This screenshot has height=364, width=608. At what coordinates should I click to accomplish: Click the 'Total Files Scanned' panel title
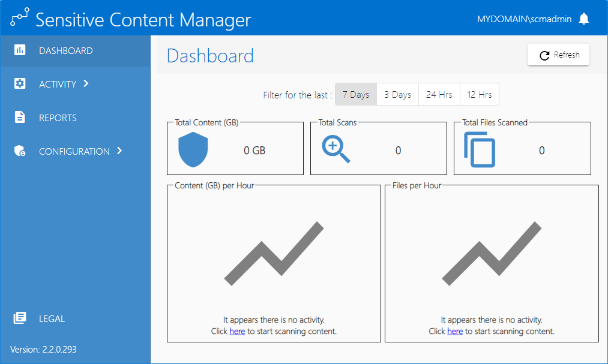coord(495,123)
